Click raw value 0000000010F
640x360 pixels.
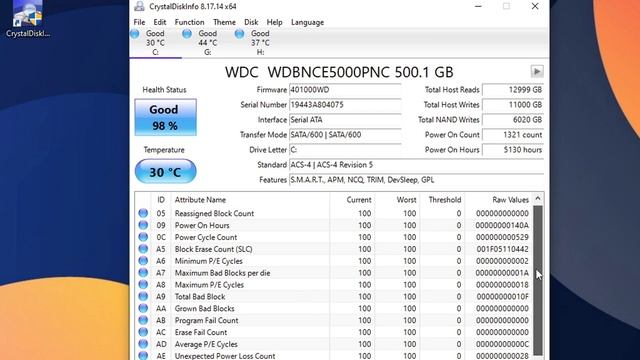(x=502, y=297)
